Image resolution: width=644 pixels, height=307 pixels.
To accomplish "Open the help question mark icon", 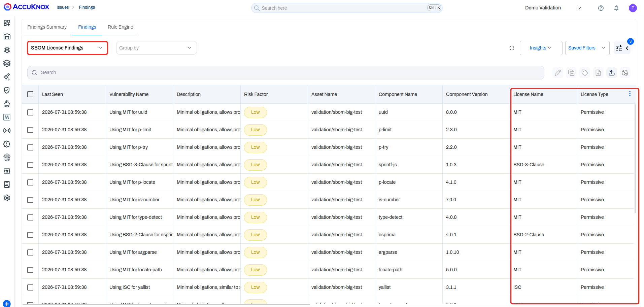I will (x=601, y=8).
